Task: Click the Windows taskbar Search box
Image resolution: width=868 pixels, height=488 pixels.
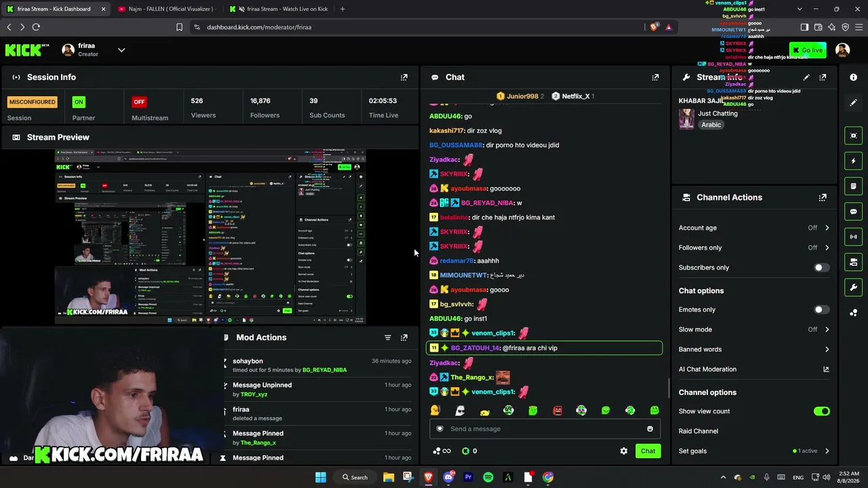Action: point(355,477)
